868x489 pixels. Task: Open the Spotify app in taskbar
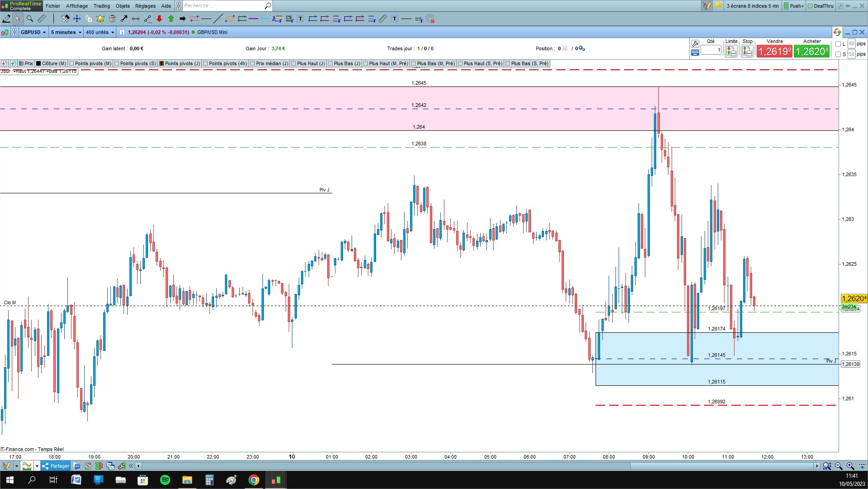tap(165, 480)
